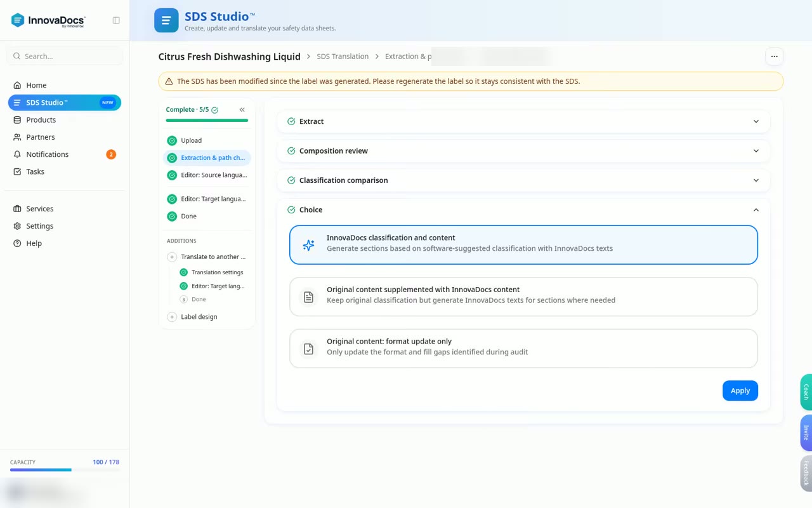This screenshot has height=508, width=812.
Task: Expand the Extract section chevron
Action: 756,121
